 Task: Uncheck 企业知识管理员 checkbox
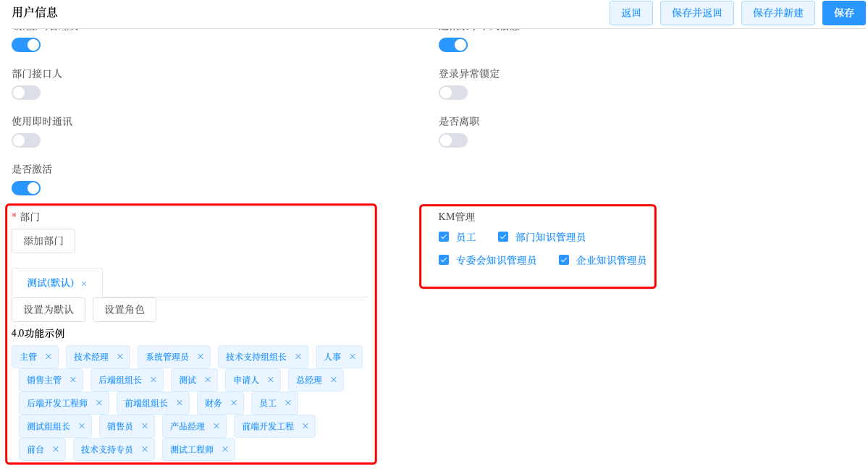pyautogui.click(x=564, y=260)
